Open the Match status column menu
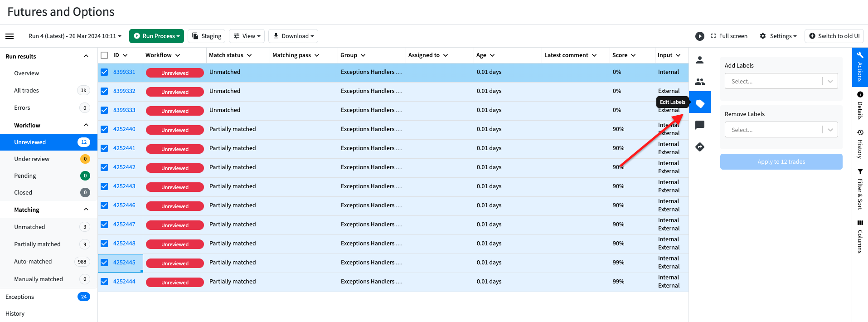868x322 pixels. [x=249, y=55]
